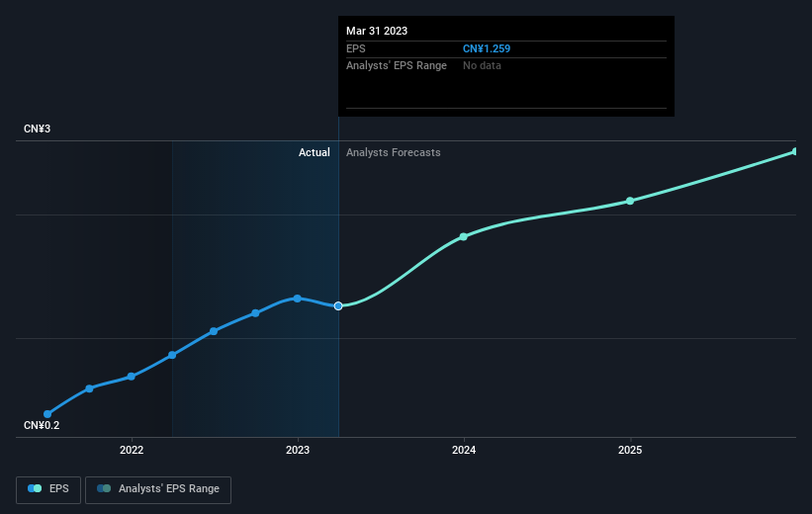Click the CN¥1.259 EPS value in tooltip
The width and height of the screenshot is (812, 514).
pos(487,48)
